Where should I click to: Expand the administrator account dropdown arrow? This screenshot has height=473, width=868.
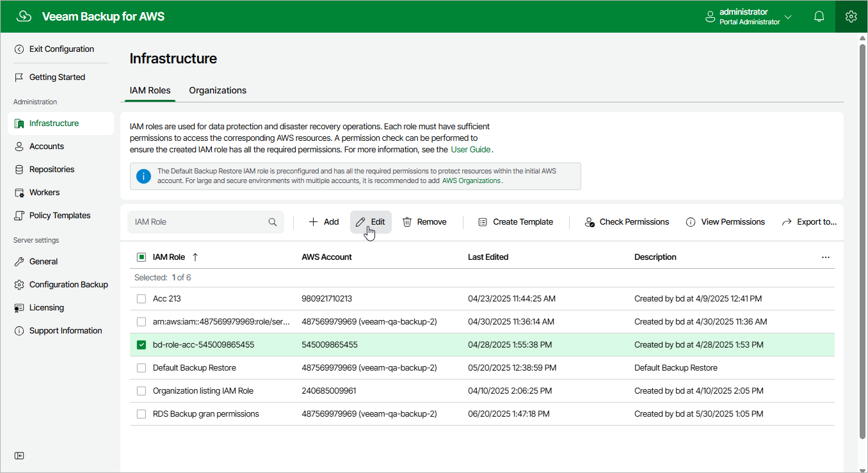(788, 17)
